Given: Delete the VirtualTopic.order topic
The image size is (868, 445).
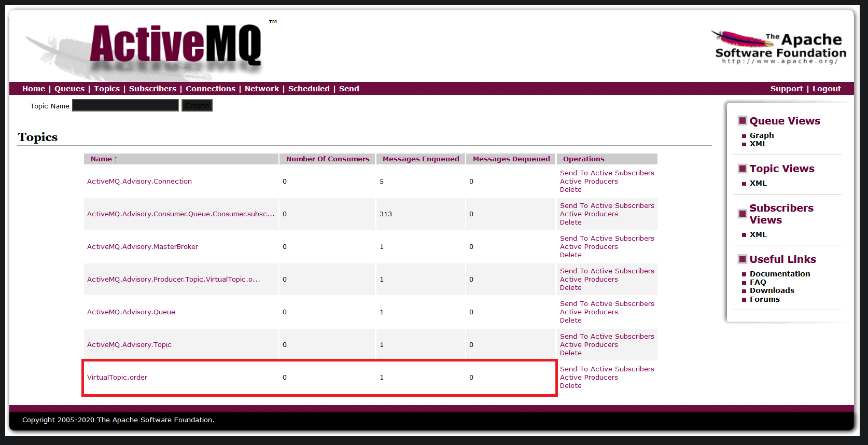Looking at the screenshot, I should (x=571, y=386).
